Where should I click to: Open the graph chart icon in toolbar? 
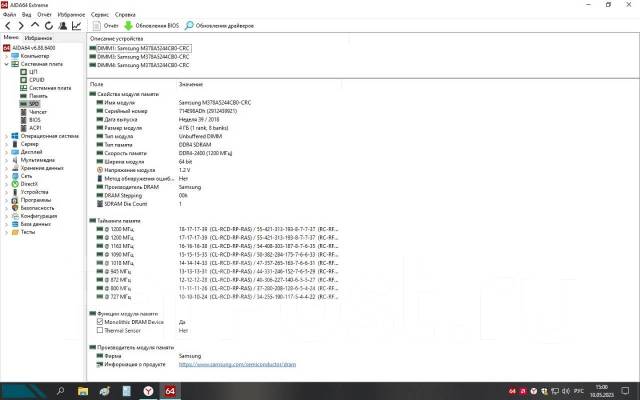[x=77, y=25]
